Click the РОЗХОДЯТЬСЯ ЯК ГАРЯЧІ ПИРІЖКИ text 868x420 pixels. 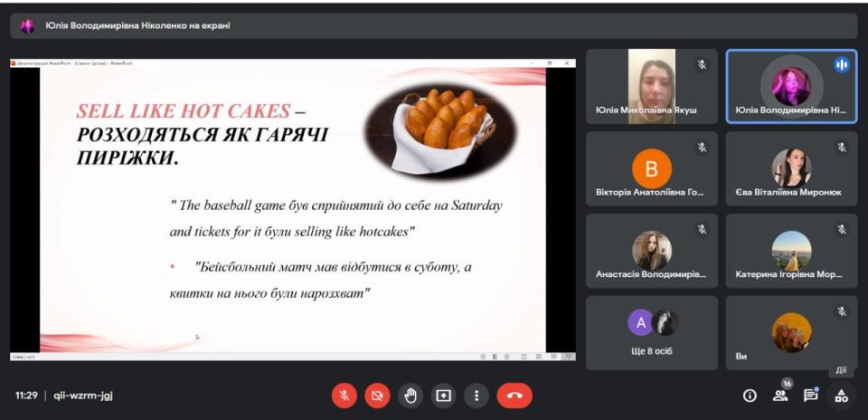[x=202, y=147]
